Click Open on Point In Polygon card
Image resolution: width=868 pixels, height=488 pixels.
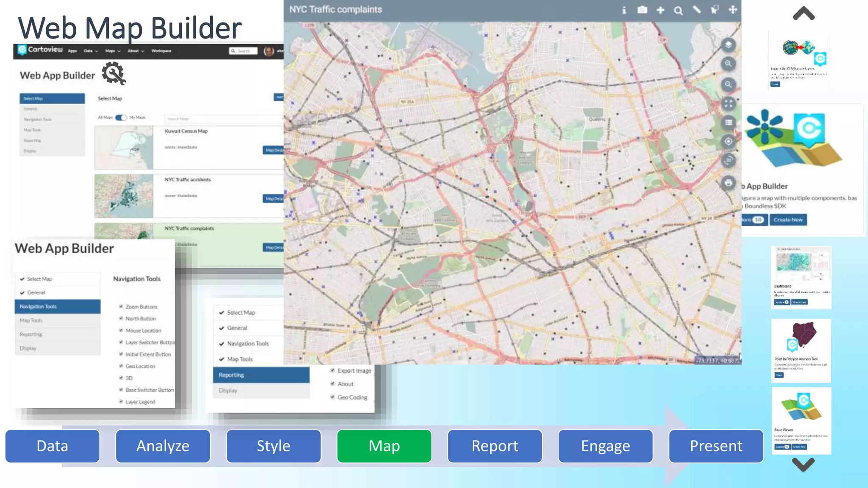pos(779,375)
